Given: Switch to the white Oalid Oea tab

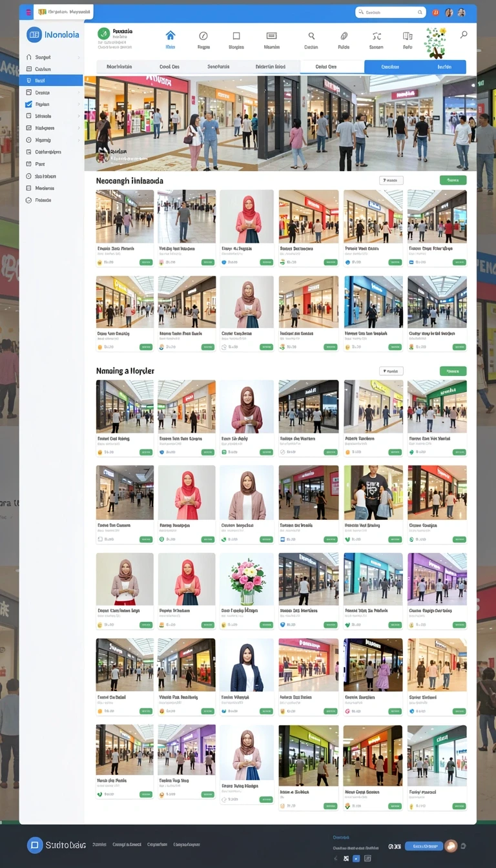Looking at the screenshot, I should tap(333, 67).
